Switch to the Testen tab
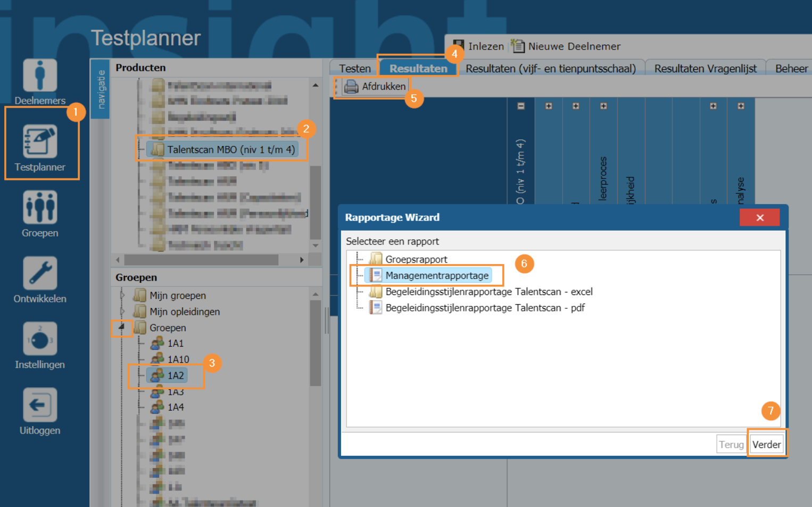The width and height of the screenshot is (812, 507). [354, 69]
